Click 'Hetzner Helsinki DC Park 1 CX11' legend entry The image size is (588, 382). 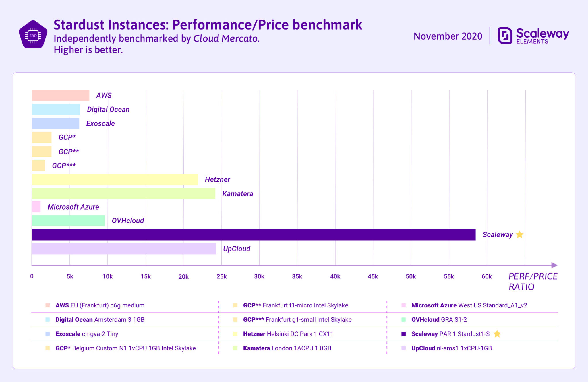coord(288,334)
